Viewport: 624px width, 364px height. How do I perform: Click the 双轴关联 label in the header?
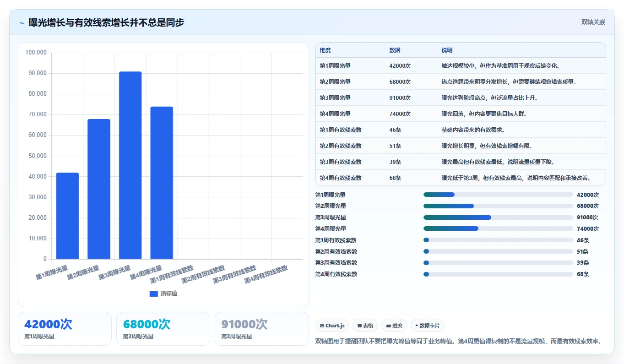tap(593, 22)
